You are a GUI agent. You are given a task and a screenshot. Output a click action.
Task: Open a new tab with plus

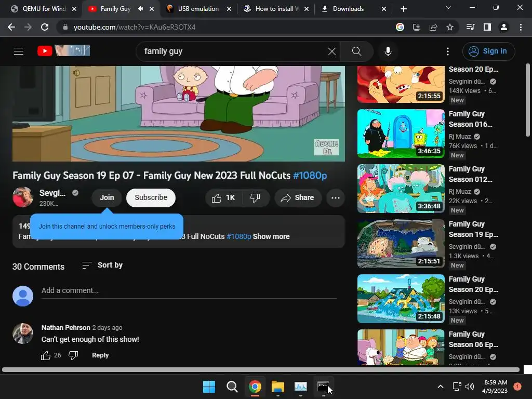click(403, 9)
